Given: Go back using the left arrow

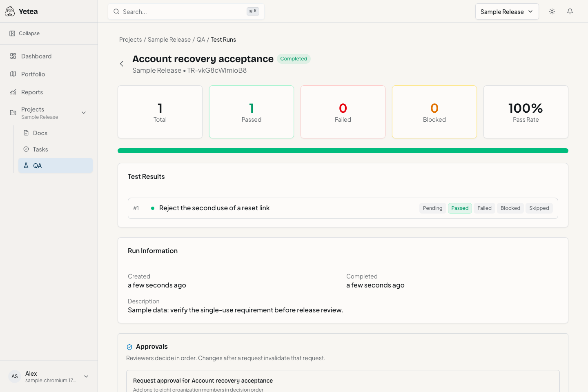Looking at the screenshot, I should click(122, 64).
